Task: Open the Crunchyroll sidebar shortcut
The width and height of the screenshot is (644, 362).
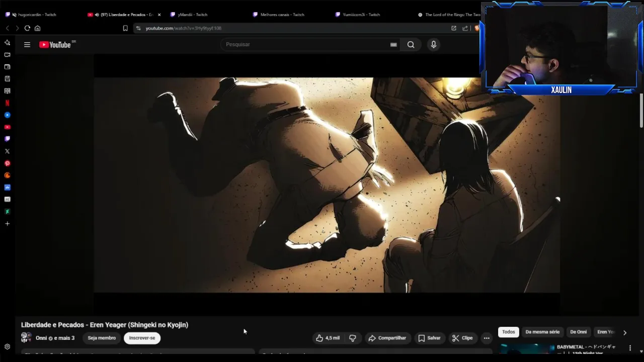Action: [7, 175]
